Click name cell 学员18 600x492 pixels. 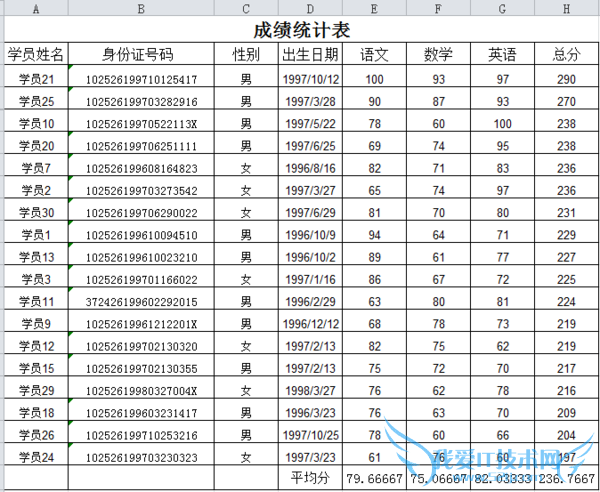tap(36, 409)
